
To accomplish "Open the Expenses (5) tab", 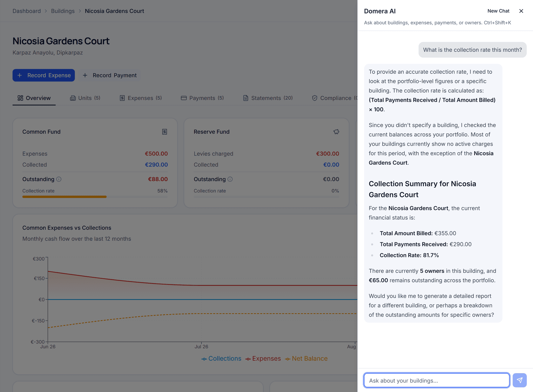I will (141, 98).
